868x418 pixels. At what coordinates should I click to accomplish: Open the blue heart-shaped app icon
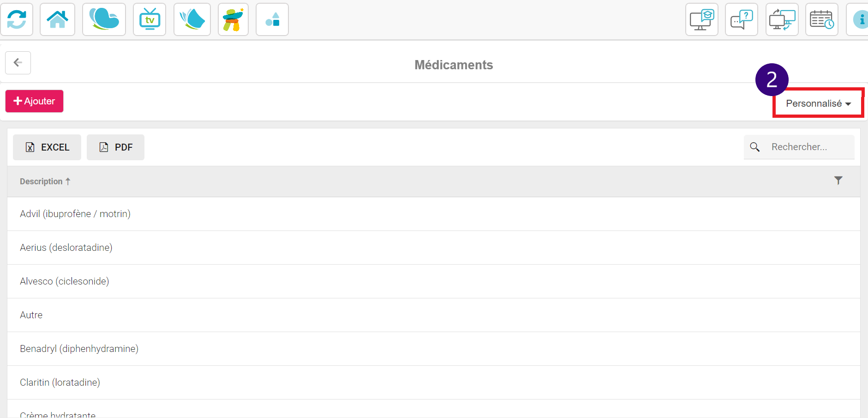[104, 19]
